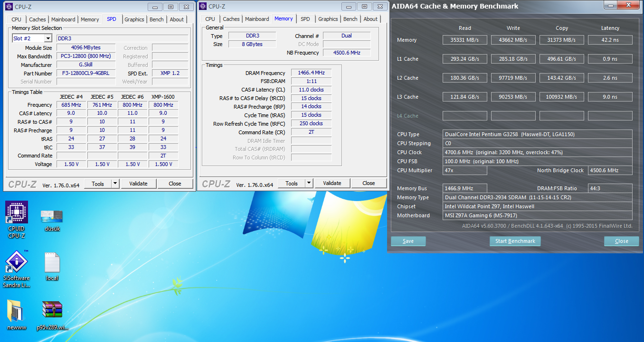Screen dimensions: 644x342
Task: Click the Row Refresh Cycle Time 250 clocks value
Action: click(311, 123)
